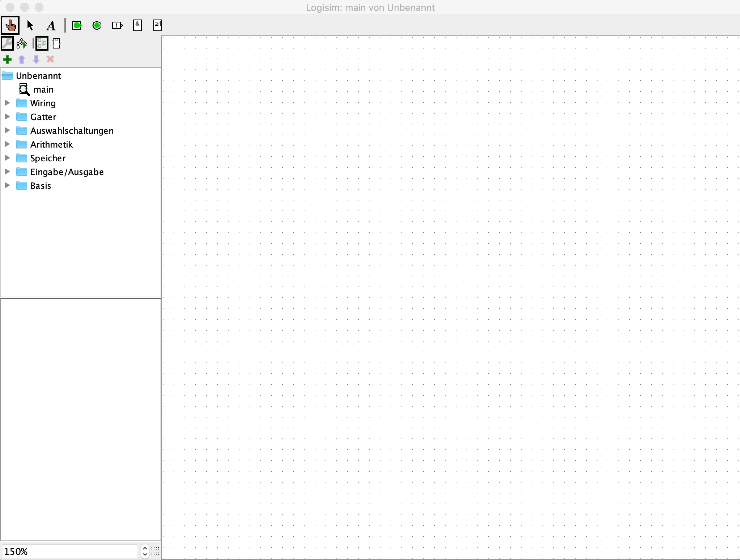This screenshot has width=740, height=560.
Task: Pick the NOT gate tool
Action: coord(117,25)
